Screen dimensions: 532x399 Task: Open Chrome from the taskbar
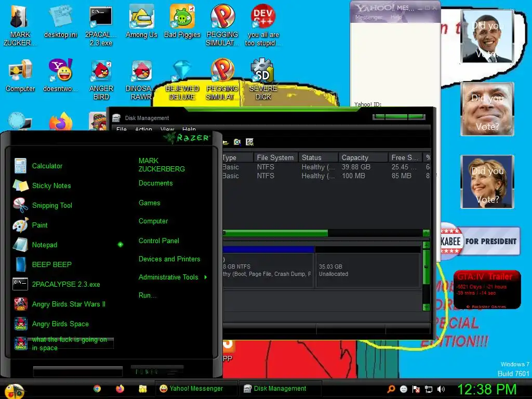(x=97, y=389)
